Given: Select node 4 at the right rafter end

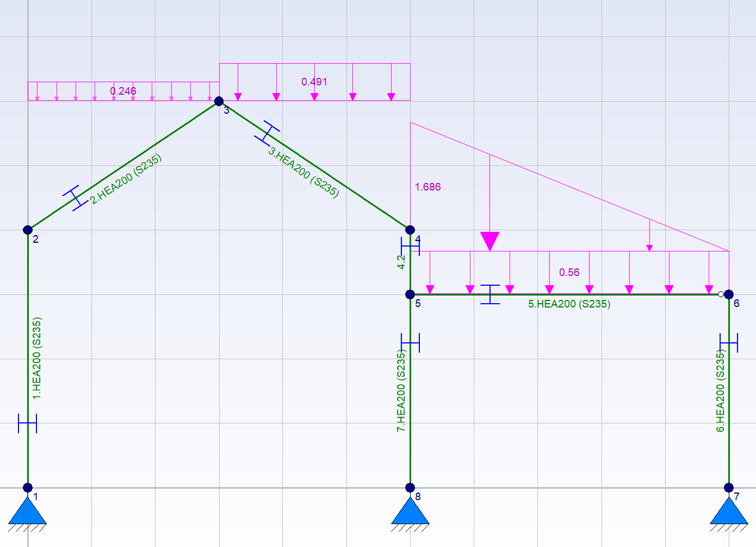Looking at the screenshot, I should (410, 230).
